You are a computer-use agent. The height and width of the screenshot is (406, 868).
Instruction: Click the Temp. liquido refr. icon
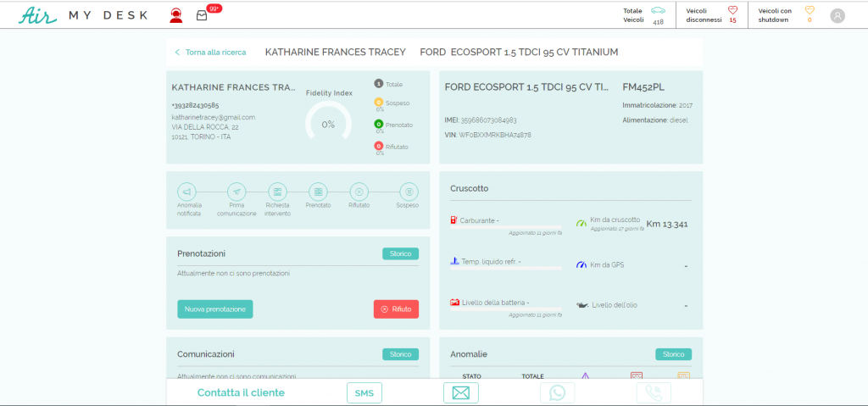pos(454,261)
